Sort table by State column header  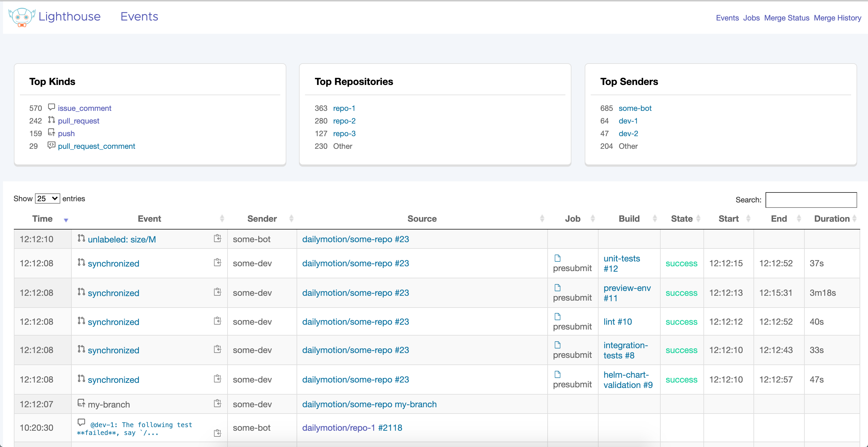(x=681, y=219)
